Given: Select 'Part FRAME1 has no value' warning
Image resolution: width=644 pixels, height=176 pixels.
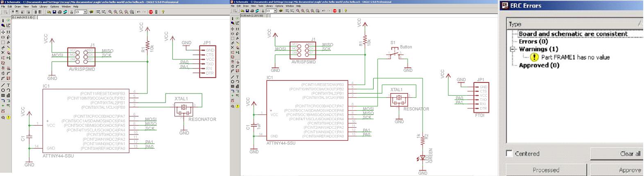Looking at the screenshot, I should 575,57.
